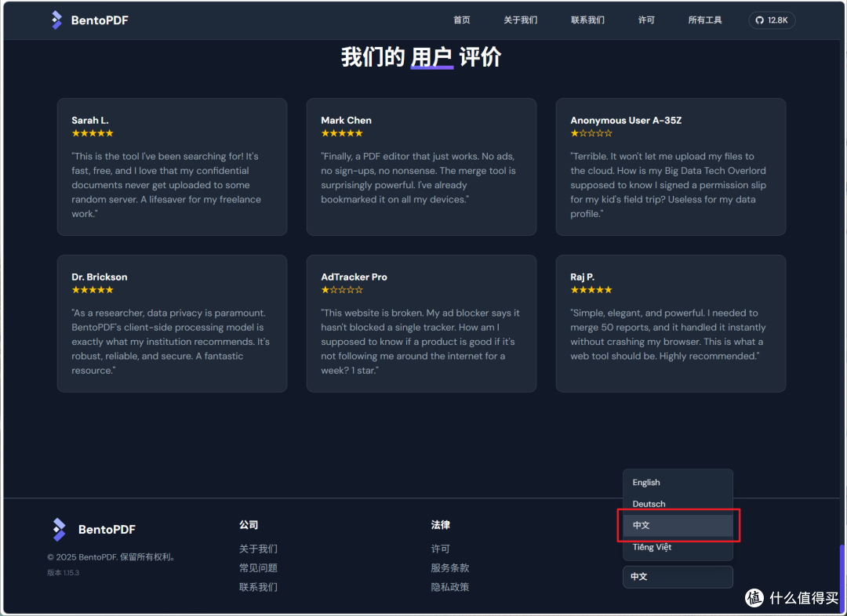847x616 pixels.
Task: Click the Raj P. reviewer name
Action: click(x=582, y=277)
